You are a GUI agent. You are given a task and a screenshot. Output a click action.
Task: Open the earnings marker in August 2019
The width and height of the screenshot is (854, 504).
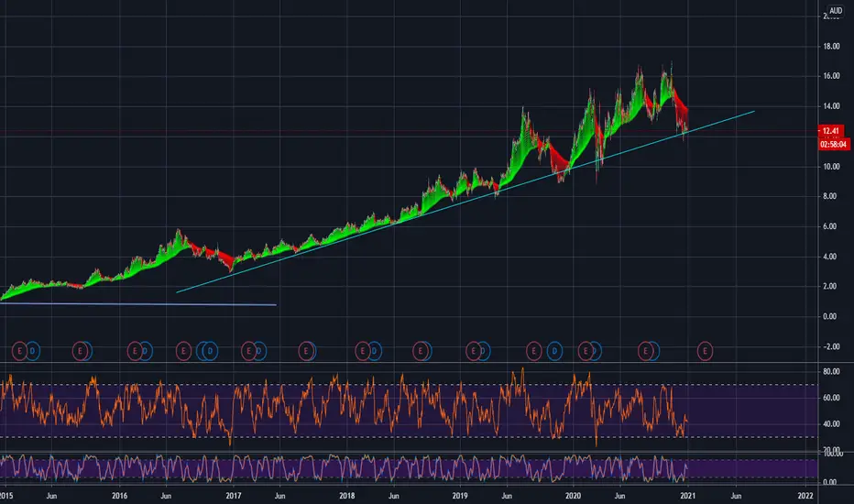point(533,352)
